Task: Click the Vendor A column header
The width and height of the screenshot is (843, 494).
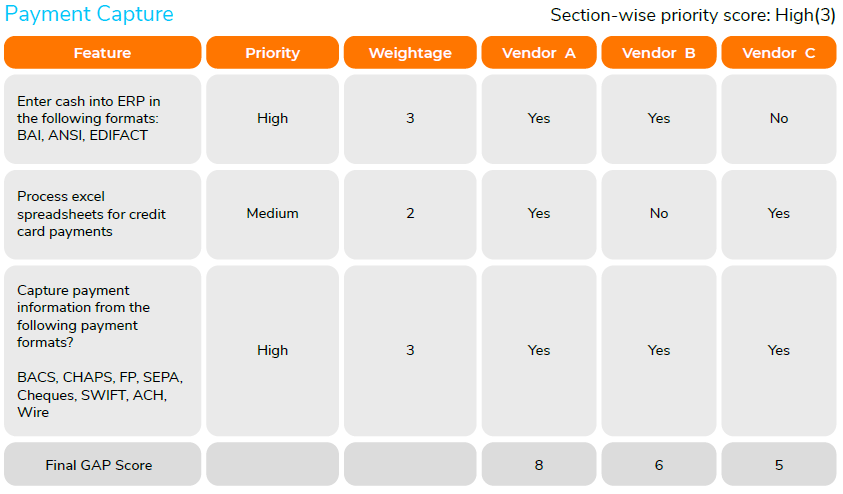Action: [x=539, y=53]
